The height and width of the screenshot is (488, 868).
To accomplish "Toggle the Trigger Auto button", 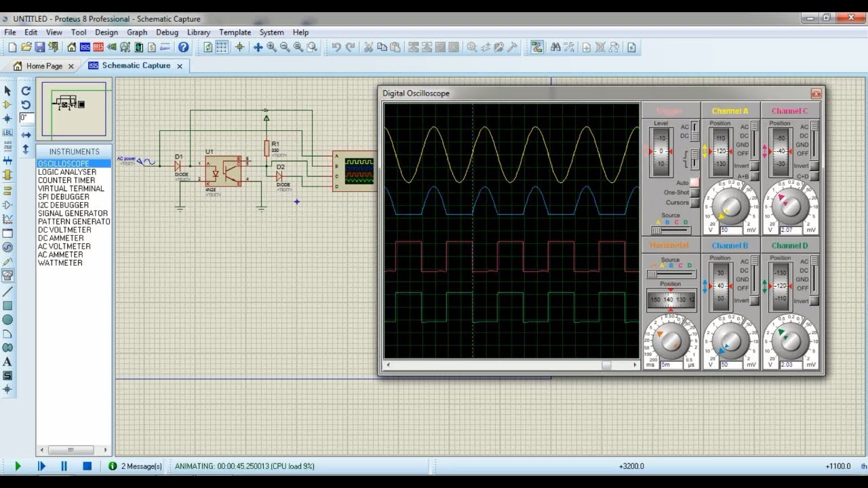I will (694, 183).
